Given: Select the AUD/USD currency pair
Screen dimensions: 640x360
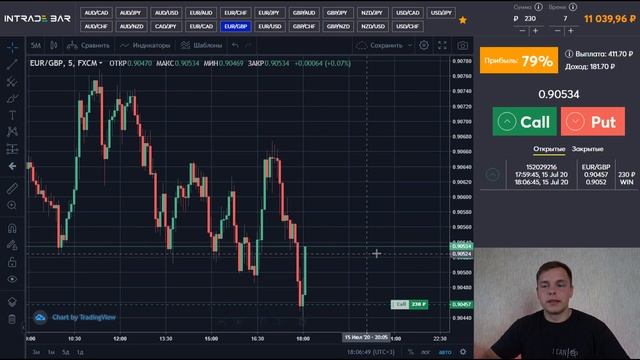Looking at the screenshot, I should pos(166,13).
